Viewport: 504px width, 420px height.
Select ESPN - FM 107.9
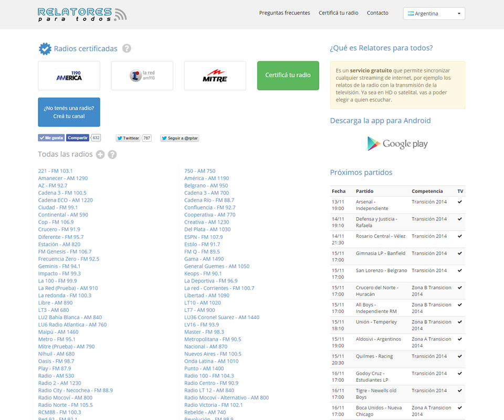pos(203,237)
